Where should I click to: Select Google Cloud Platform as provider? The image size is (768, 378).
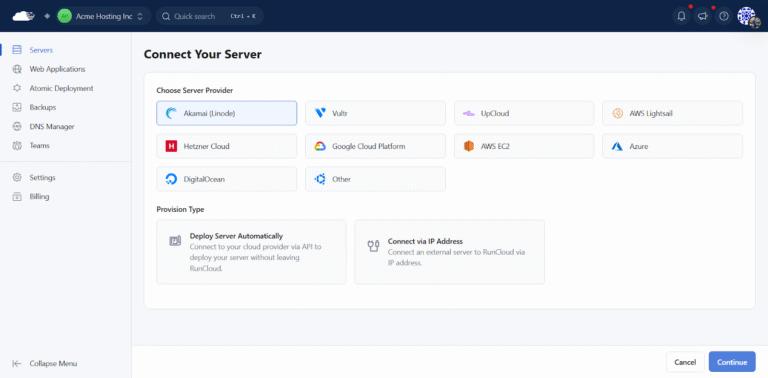pyautogui.click(x=375, y=146)
